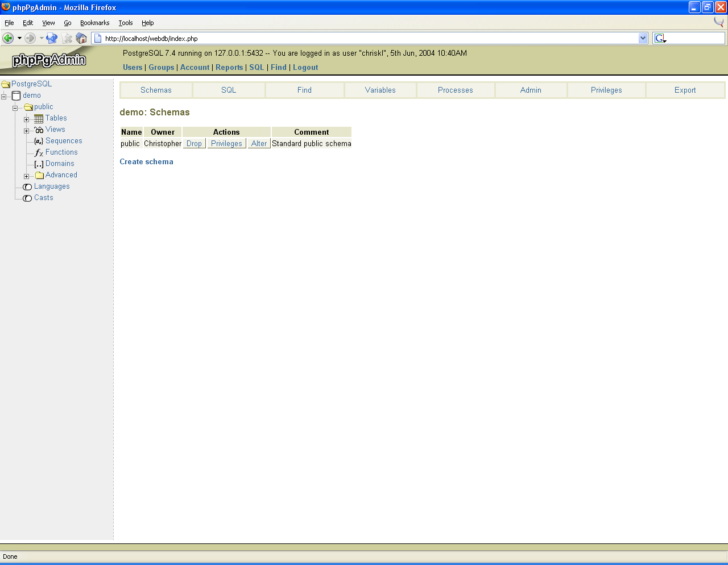728x565 pixels.
Task: Click the Google search engine icon
Action: tap(660, 38)
